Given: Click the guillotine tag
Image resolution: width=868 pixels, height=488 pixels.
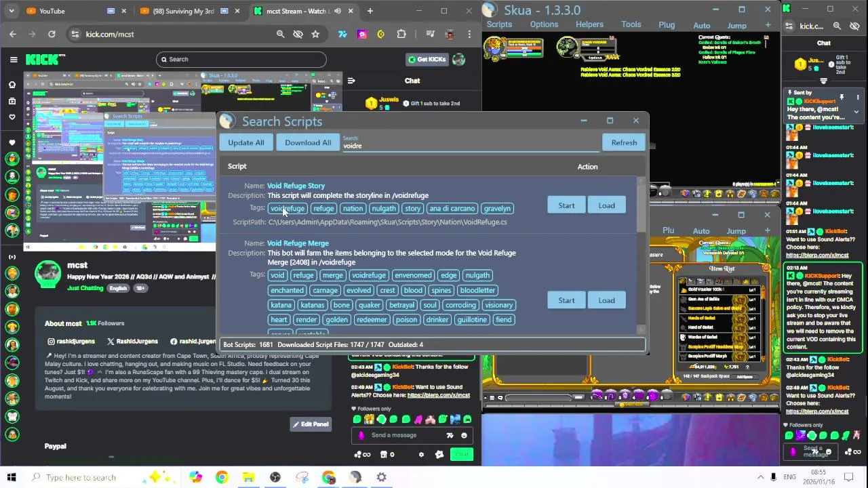Looking at the screenshot, I should 472,320.
